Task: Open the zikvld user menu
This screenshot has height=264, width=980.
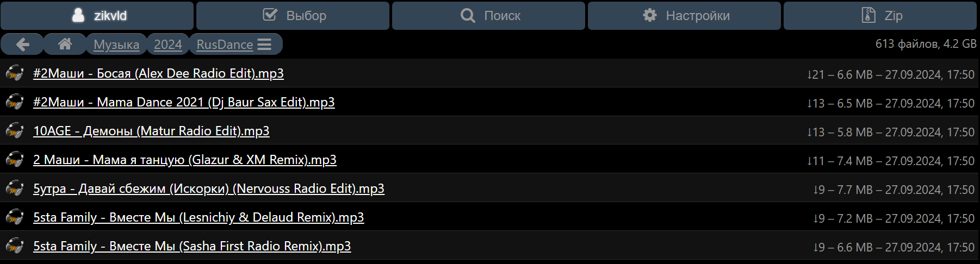Action: coord(97,16)
